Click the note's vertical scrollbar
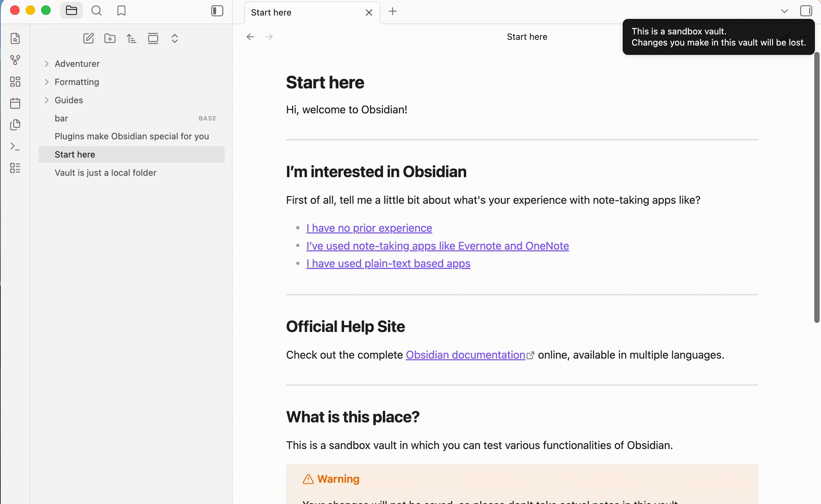 click(x=817, y=187)
